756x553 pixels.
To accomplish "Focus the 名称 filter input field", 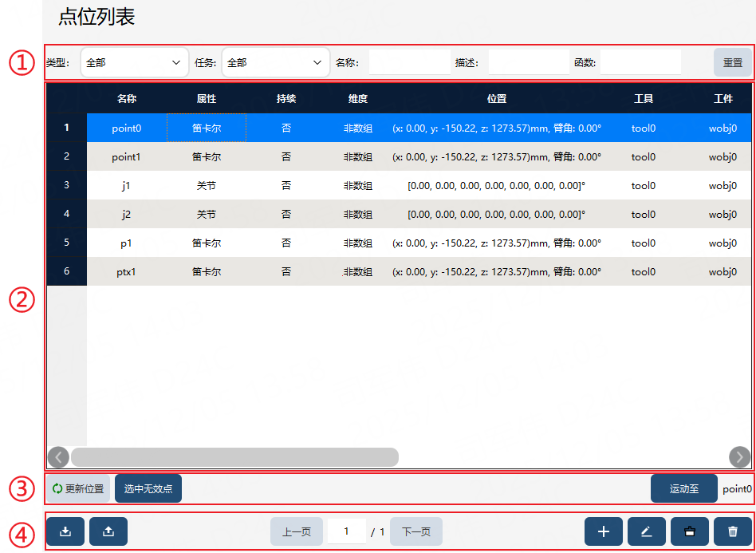I will [x=410, y=62].
